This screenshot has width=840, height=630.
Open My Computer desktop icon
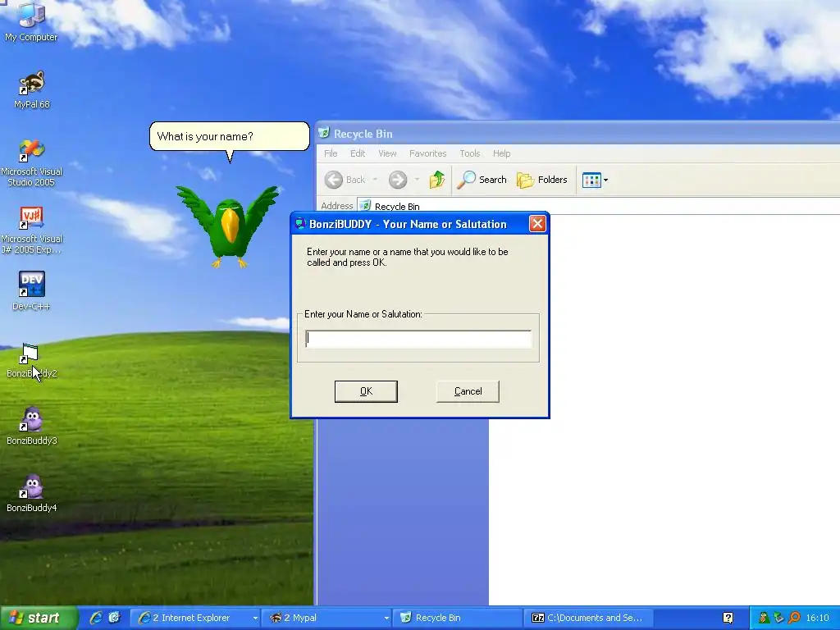tap(31, 21)
